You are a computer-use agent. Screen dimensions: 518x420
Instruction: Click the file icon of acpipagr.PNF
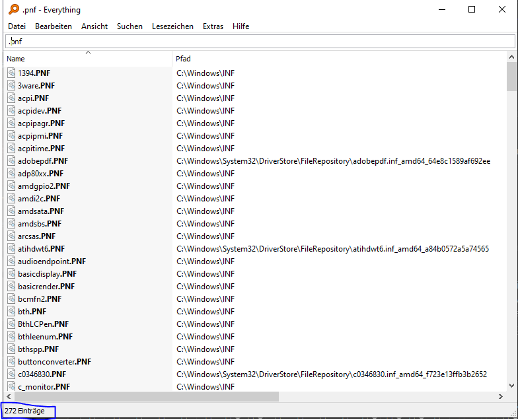tap(12, 123)
